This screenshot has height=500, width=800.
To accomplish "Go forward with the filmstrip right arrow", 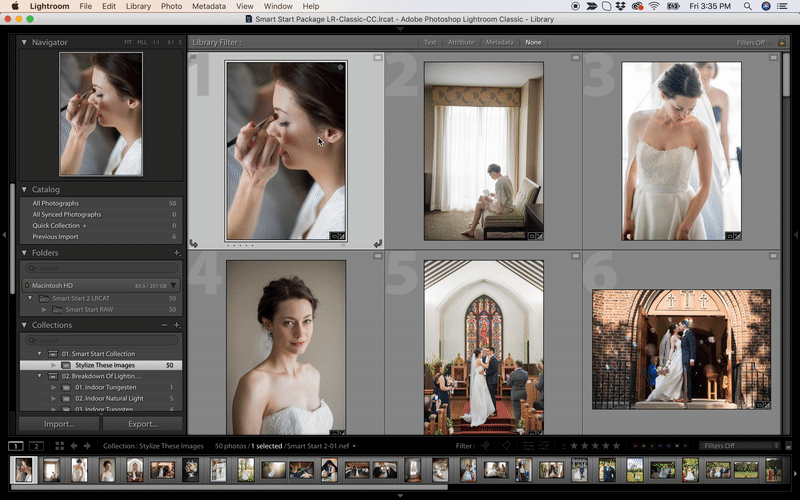I will coord(88,446).
